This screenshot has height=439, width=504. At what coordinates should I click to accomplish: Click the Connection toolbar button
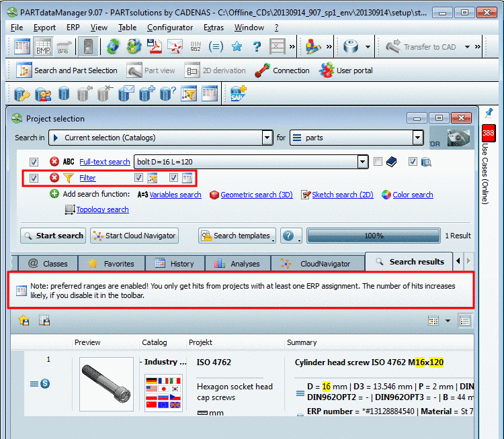click(282, 70)
